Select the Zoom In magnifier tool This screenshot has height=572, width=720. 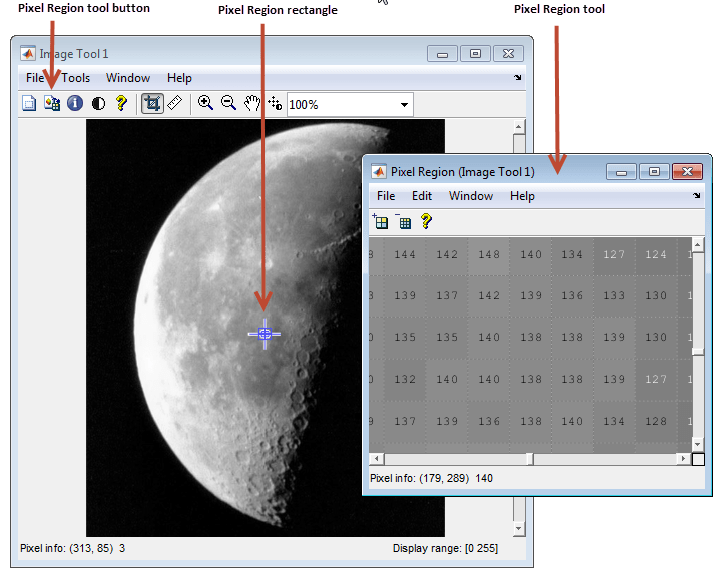coord(205,103)
